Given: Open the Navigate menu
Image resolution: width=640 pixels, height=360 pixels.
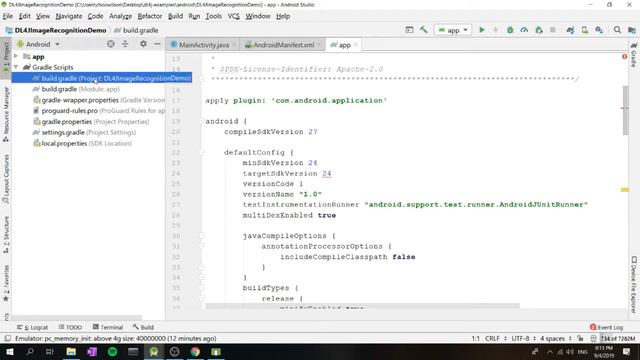Looking at the screenshot, I should point(69,16).
